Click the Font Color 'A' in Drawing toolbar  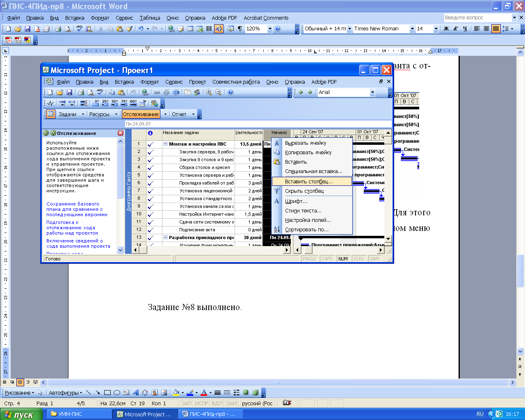(203, 393)
